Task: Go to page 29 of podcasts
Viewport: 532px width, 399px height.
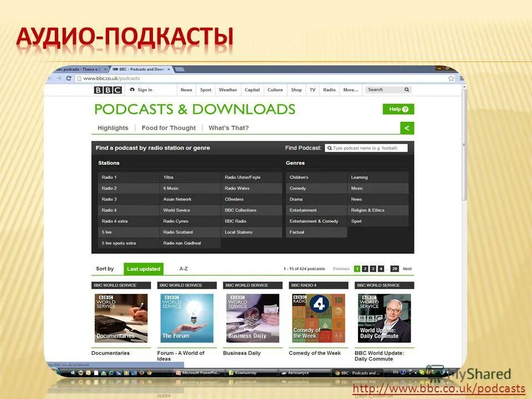Action: [x=394, y=269]
